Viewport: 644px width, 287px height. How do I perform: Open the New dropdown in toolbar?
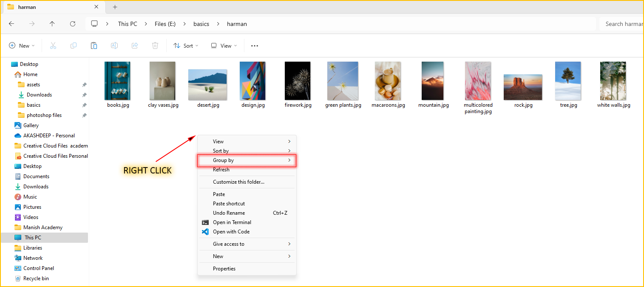point(22,46)
